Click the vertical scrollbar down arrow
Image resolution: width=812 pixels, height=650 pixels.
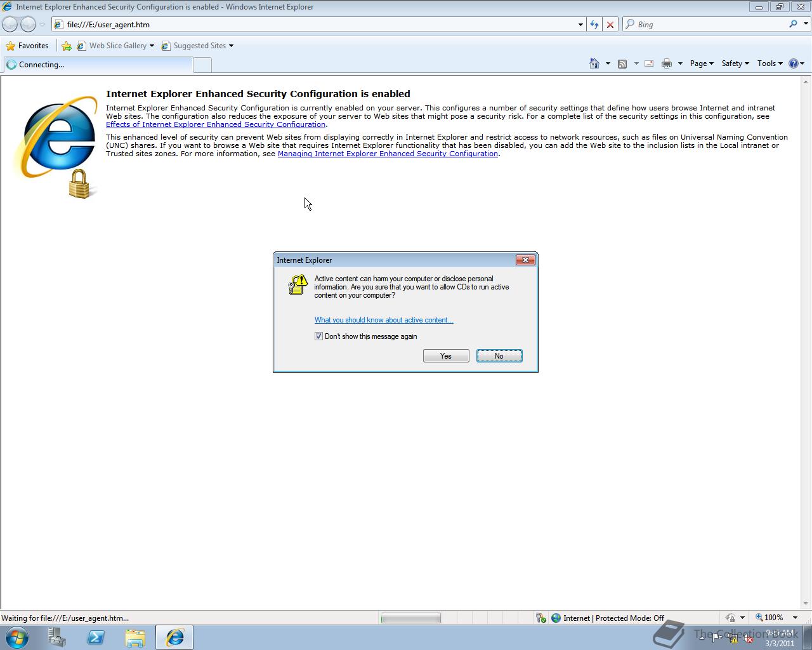(806, 604)
